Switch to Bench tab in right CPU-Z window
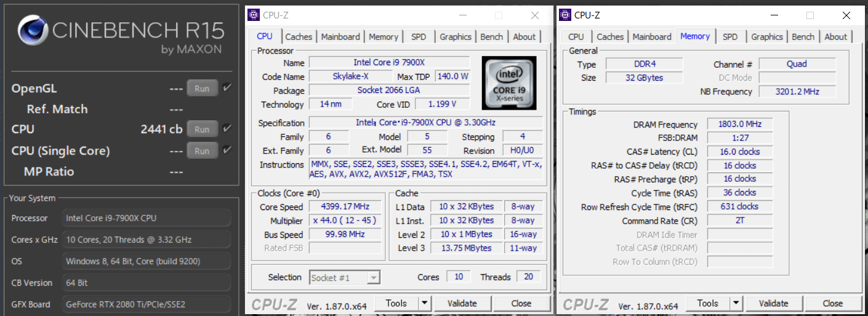Screen dimensions: 868x316 point(803,37)
